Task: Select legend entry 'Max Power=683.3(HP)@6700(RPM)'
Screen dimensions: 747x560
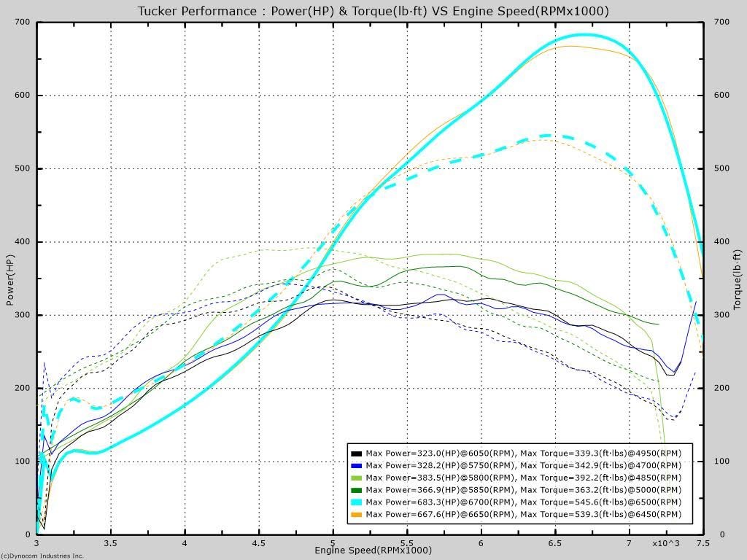Action: 440,502
